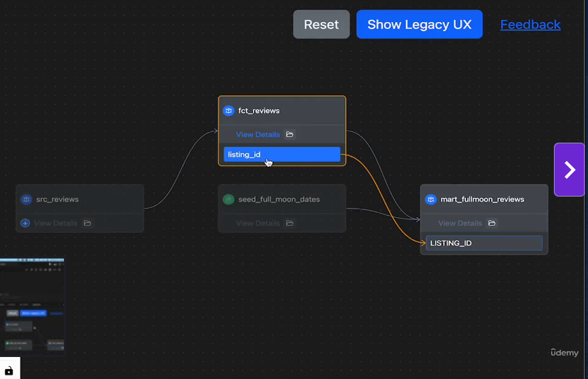Open folder icon in src_reviews node
588x379 pixels.
(87, 223)
